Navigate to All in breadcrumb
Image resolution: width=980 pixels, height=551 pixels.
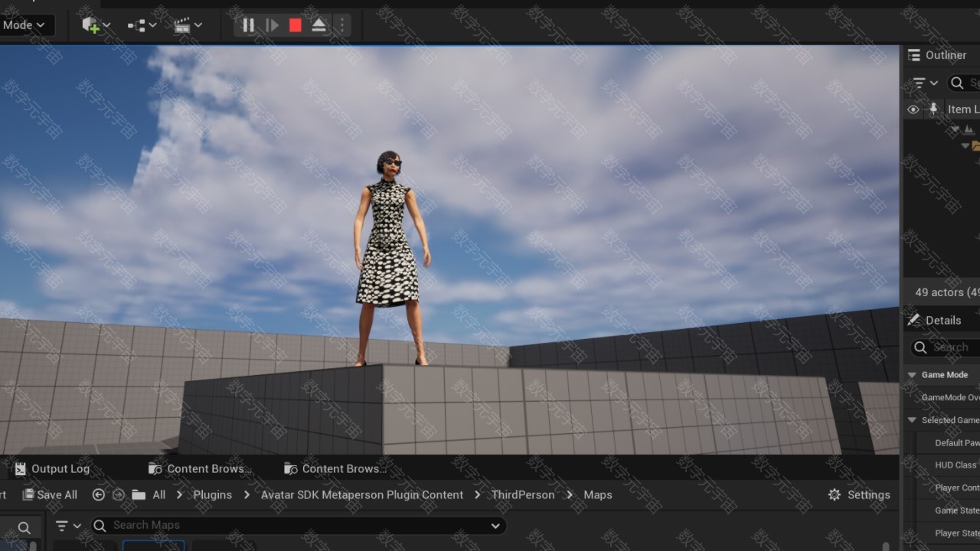tap(158, 495)
